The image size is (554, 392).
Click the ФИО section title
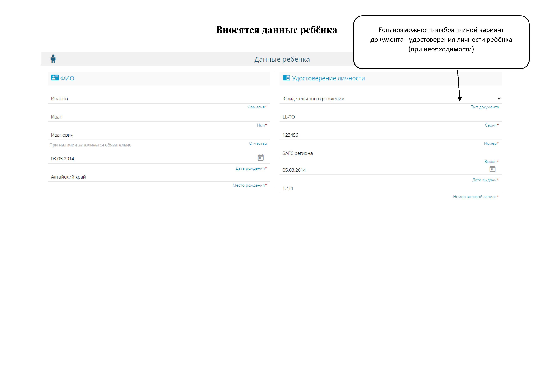pos(67,78)
